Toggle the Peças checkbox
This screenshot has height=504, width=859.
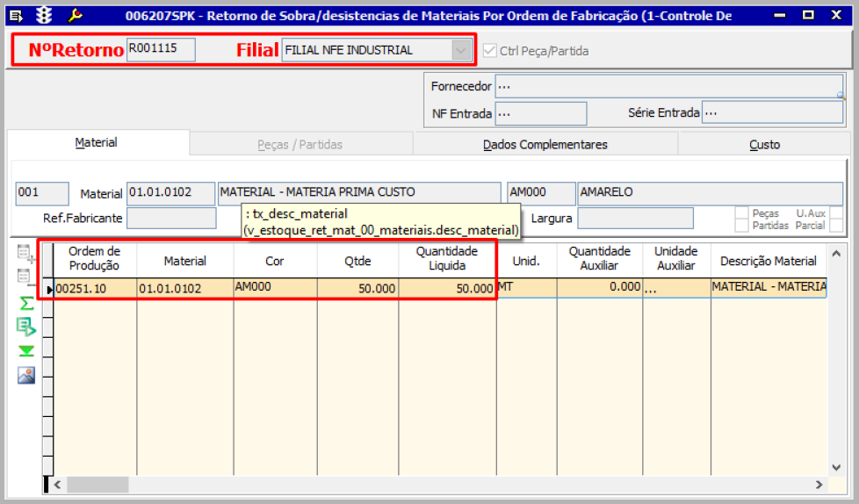pos(741,212)
